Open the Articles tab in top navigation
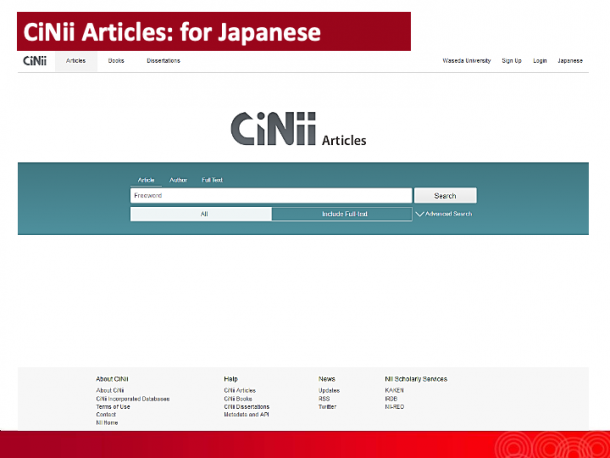 [76, 61]
